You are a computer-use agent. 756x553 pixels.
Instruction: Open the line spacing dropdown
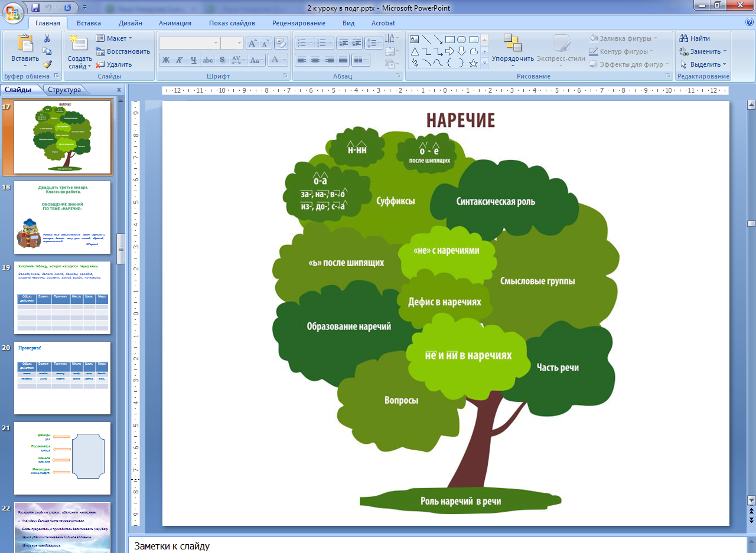point(373,43)
